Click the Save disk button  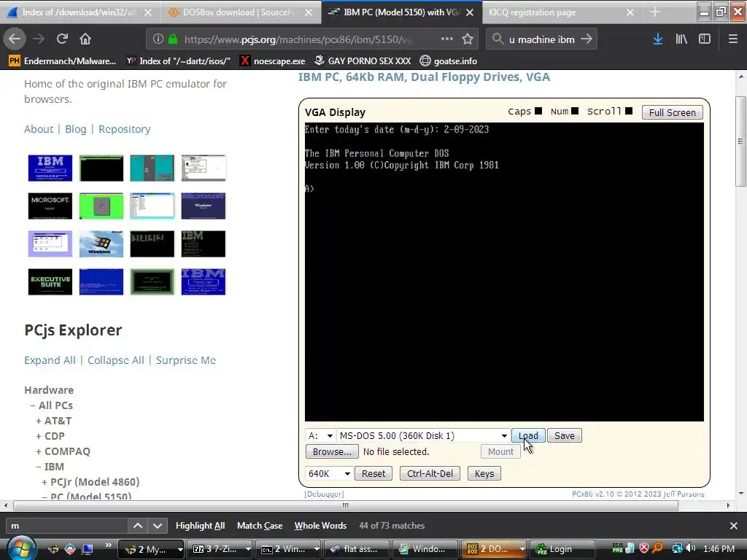coord(565,436)
